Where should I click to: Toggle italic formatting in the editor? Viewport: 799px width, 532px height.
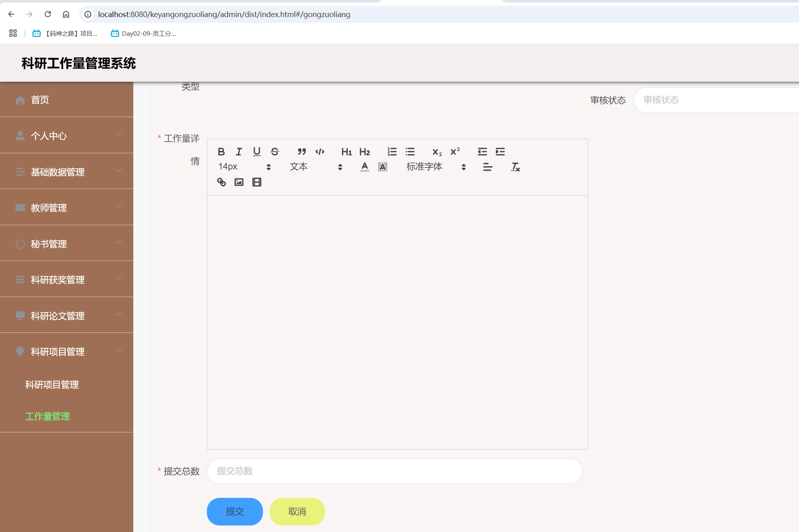tap(239, 152)
